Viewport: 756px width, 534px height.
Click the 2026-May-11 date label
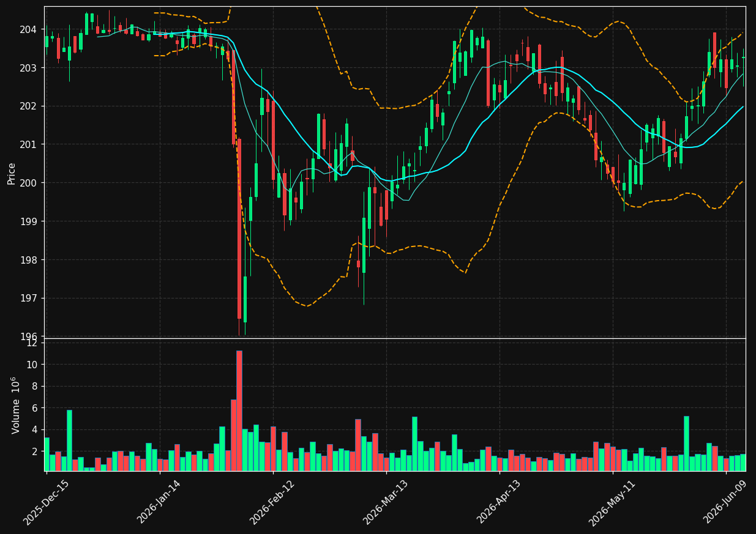click(612, 502)
